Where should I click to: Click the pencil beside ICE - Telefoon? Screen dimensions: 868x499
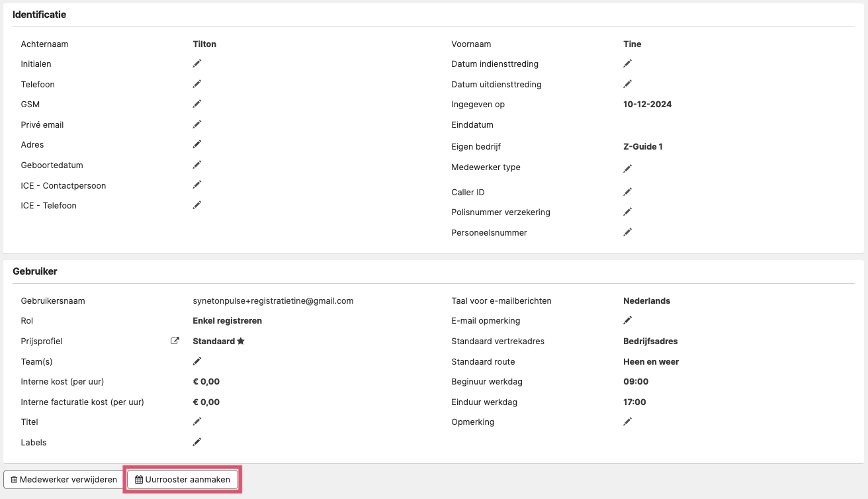tap(197, 205)
